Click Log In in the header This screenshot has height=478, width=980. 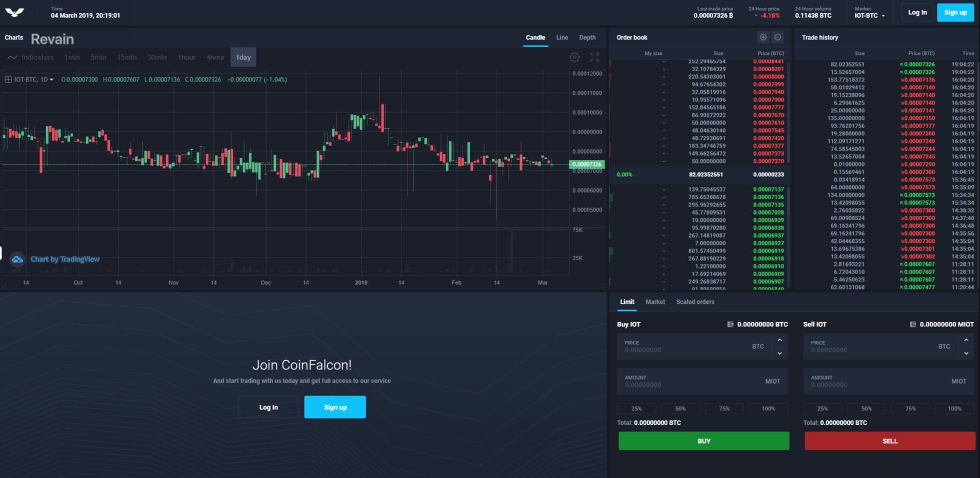pyautogui.click(x=917, y=12)
